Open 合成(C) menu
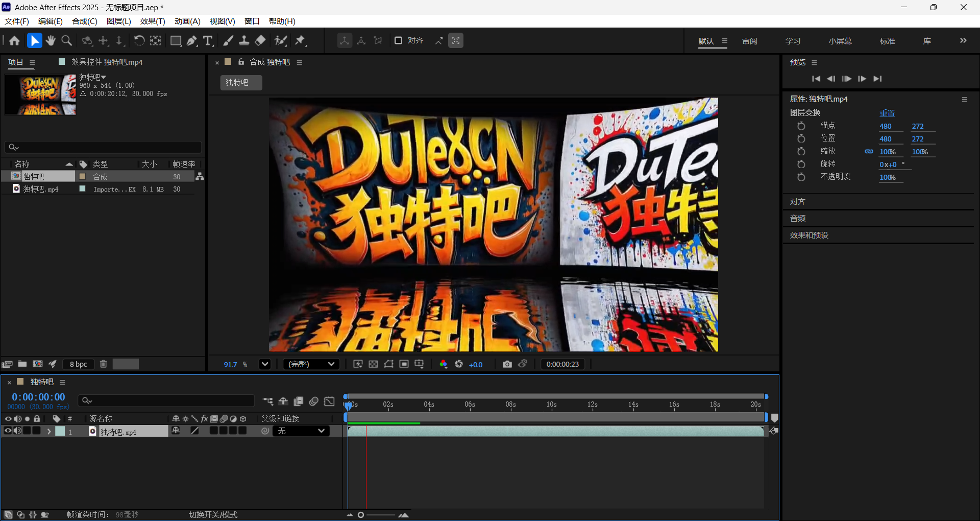The width and height of the screenshot is (980, 521). coord(85,21)
